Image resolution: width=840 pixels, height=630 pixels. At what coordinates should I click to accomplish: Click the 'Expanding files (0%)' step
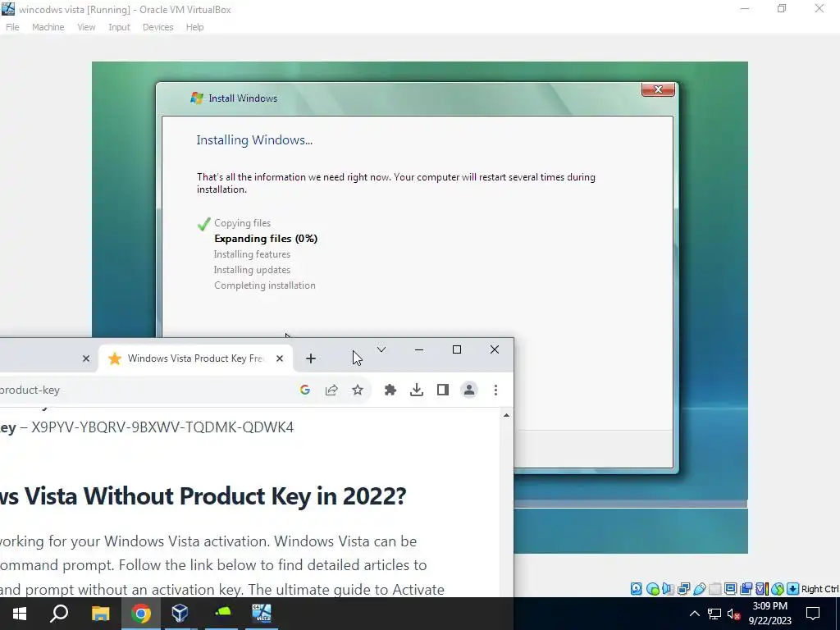(x=266, y=239)
